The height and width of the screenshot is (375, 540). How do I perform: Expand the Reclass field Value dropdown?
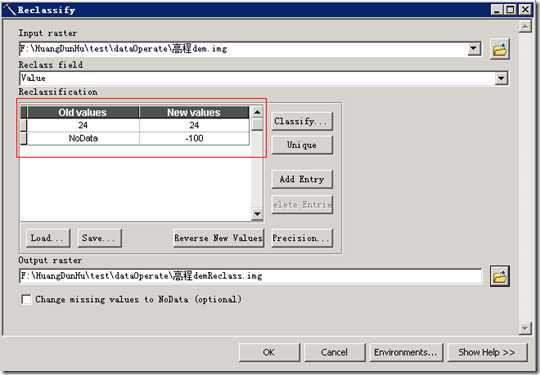[501, 78]
